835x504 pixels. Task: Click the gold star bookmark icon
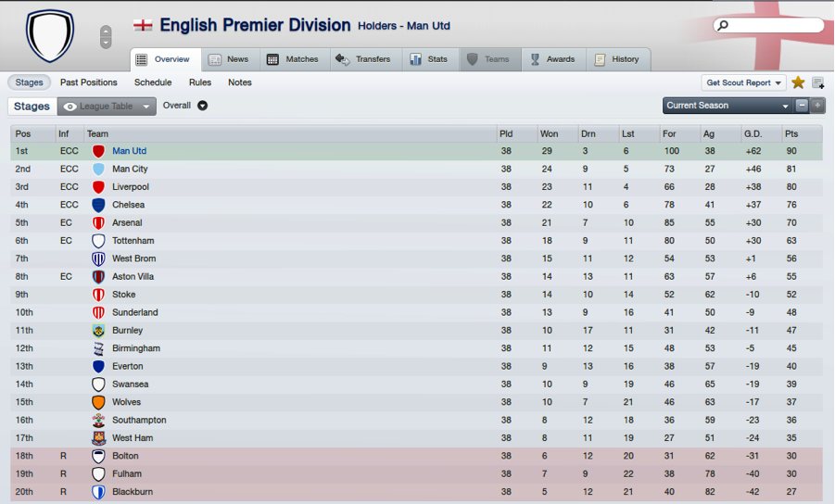click(x=798, y=82)
